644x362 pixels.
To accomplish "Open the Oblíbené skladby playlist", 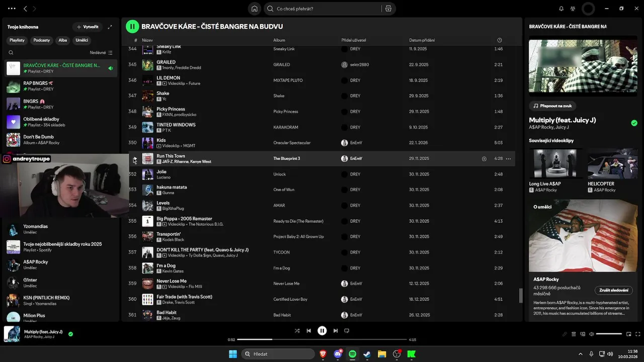I will pyautogui.click(x=61, y=122).
